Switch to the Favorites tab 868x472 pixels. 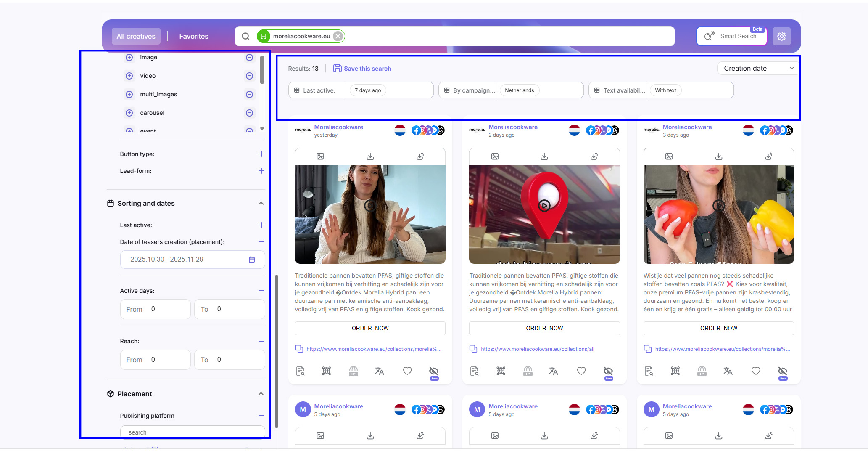(193, 37)
